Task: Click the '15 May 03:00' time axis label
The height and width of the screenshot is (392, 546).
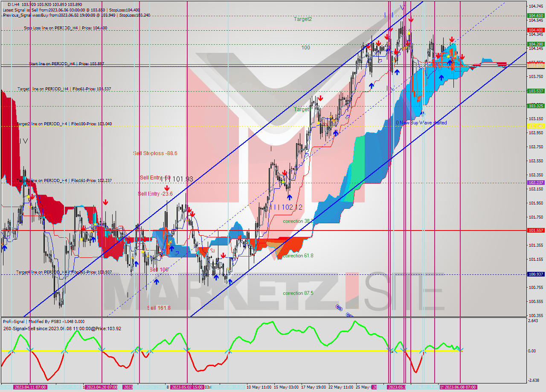Action: pos(286,387)
